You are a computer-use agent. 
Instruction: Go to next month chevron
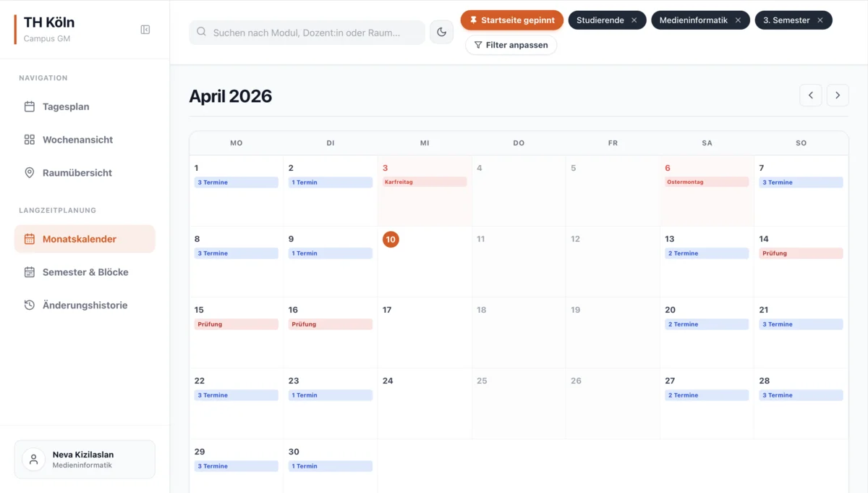click(838, 96)
